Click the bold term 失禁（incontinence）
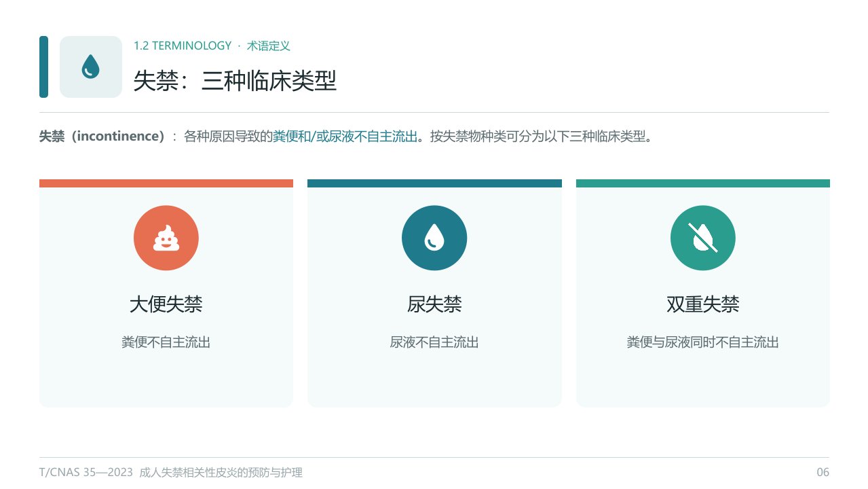Viewport: 868px width, 489px height. (x=102, y=136)
